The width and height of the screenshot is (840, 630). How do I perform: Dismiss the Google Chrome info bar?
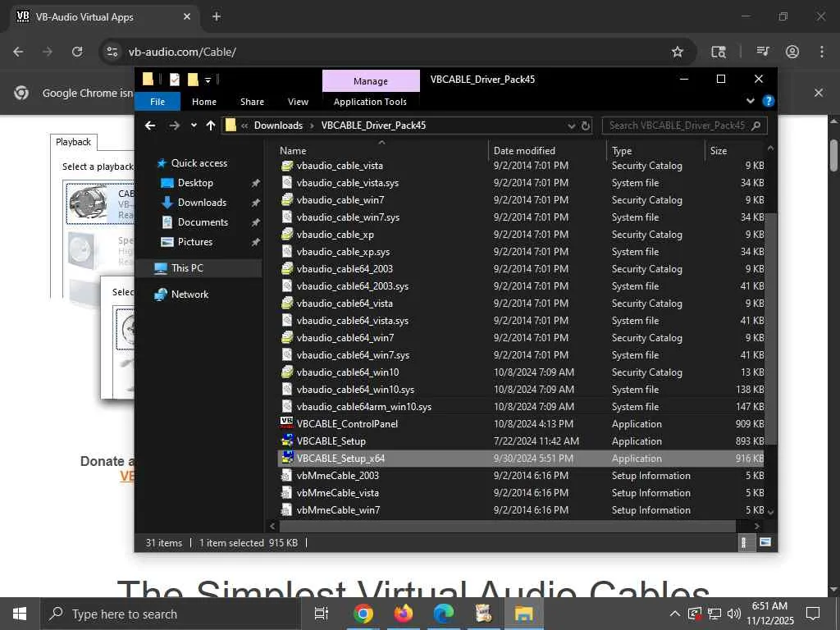818,93
